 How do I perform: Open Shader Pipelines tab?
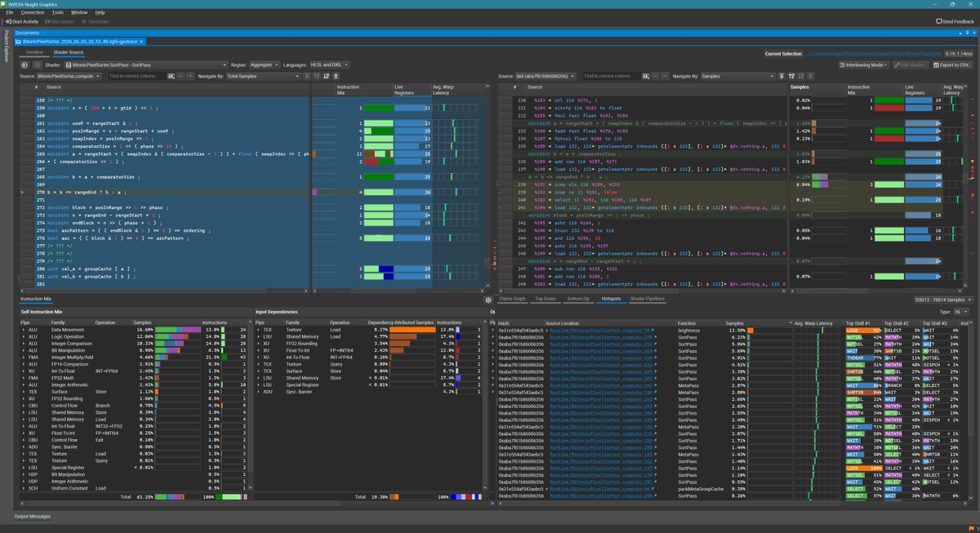[647, 300]
